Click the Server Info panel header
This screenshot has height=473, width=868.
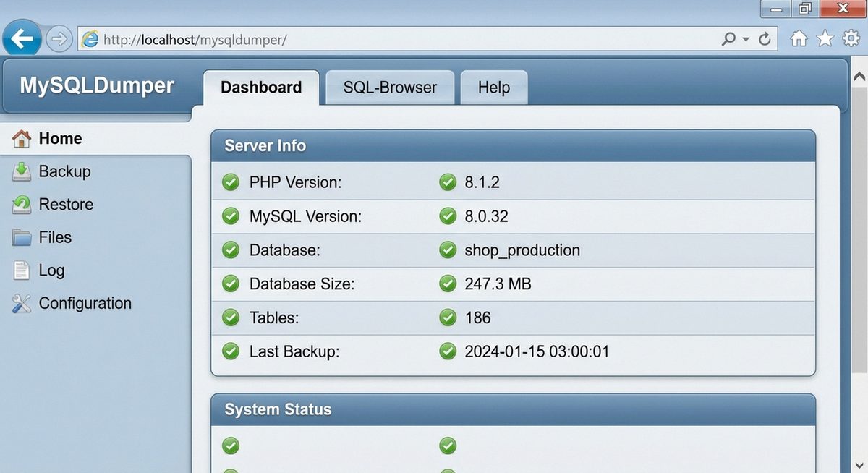point(513,145)
